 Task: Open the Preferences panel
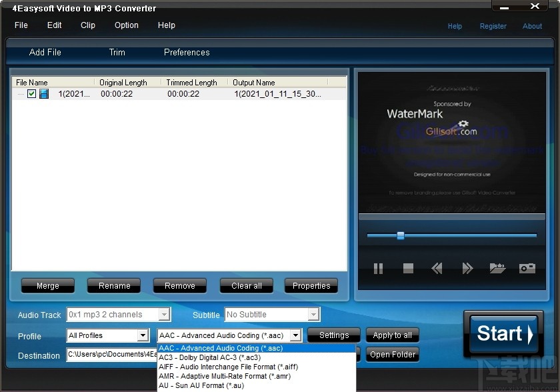(186, 52)
